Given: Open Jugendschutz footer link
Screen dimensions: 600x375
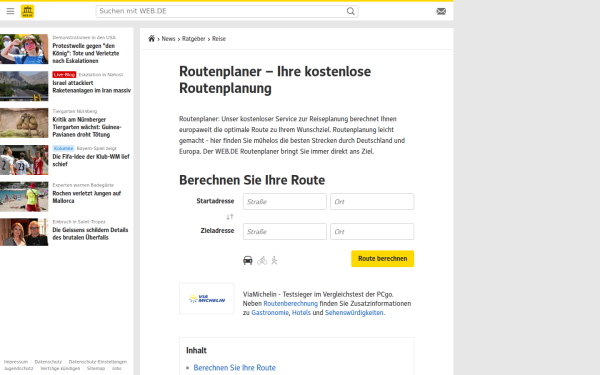Looking at the screenshot, I should point(18,368).
